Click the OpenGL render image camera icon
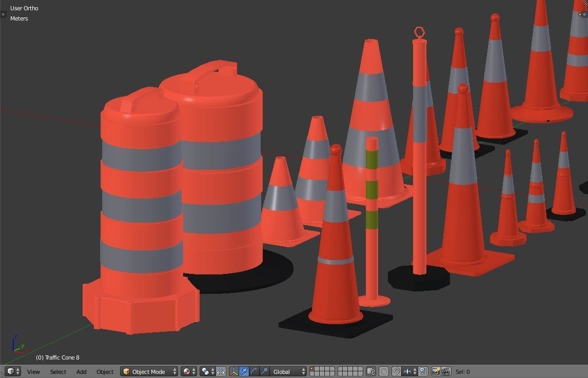The image size is (588, 378). (437, 371)
